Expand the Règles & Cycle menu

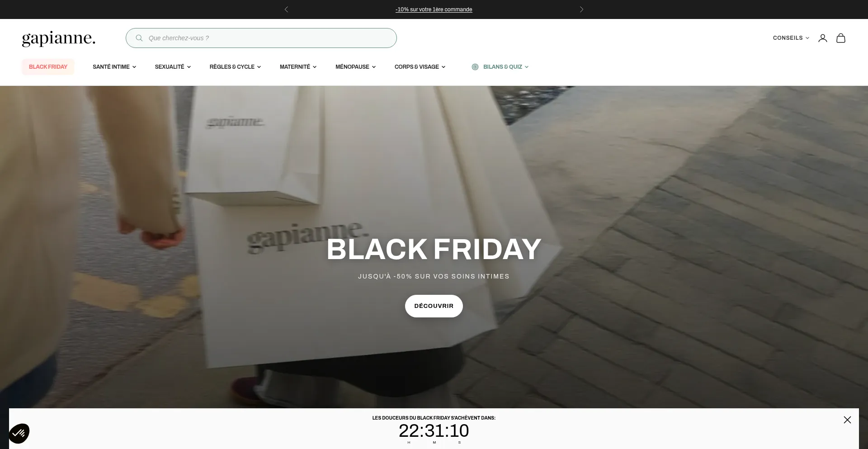(x=235, y=67)
